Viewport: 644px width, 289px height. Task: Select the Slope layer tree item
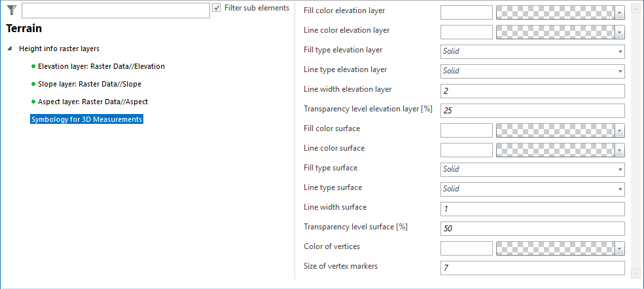tap(89, 84)
